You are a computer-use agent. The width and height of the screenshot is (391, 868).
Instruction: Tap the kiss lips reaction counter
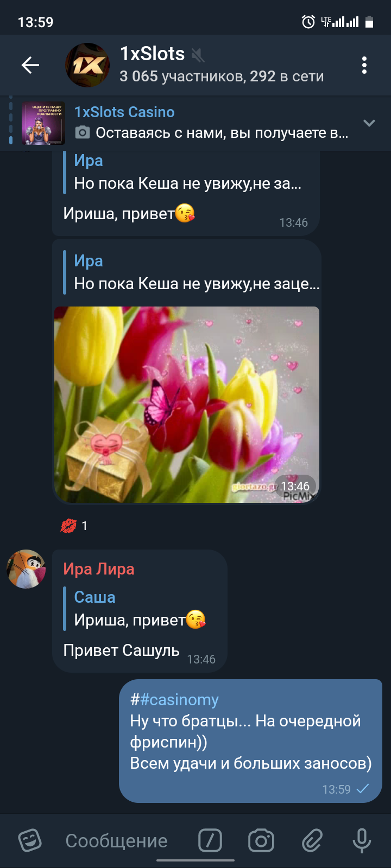click(74, 526)
